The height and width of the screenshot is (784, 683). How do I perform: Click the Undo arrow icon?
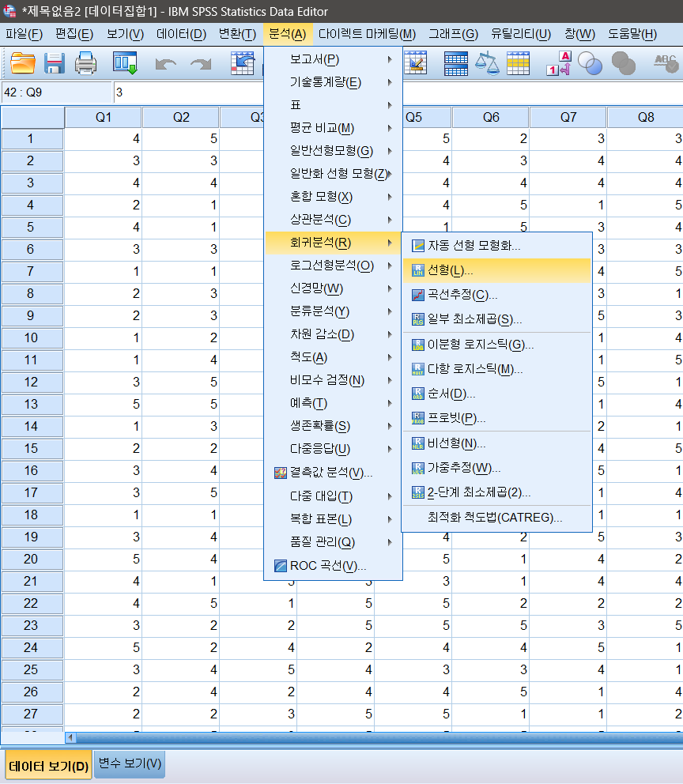click(x=165, y=64)
